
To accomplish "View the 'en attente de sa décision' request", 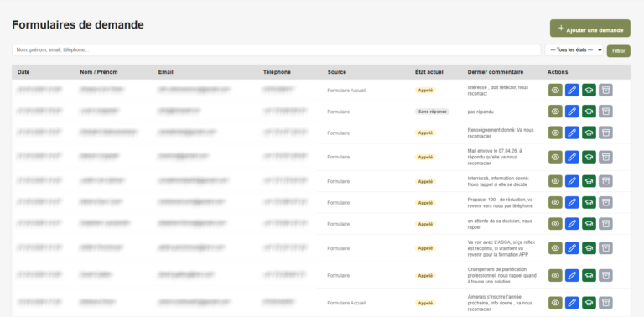I will 555,224.
